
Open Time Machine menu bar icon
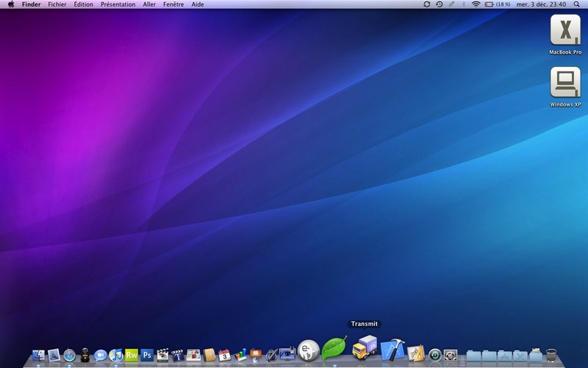tap(440, 4)
